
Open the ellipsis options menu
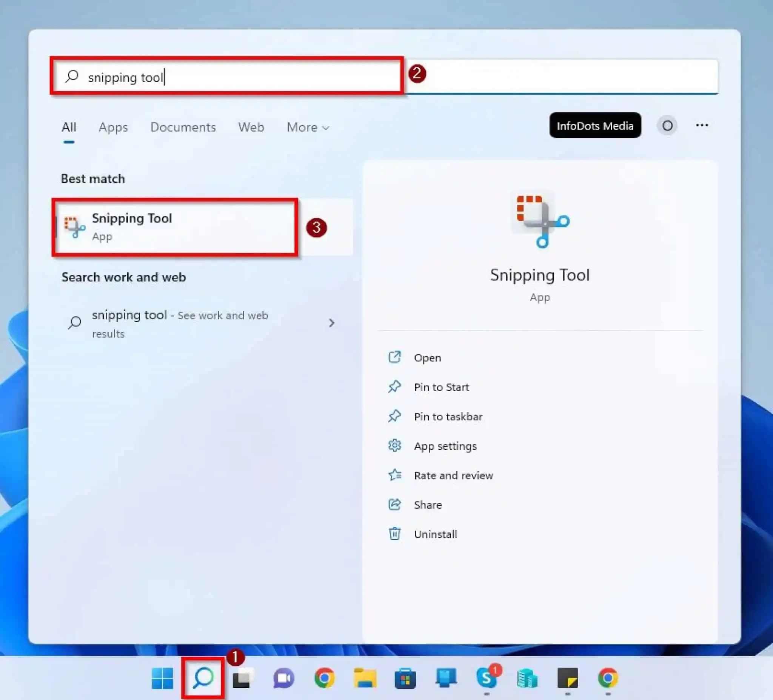click(x=702, y=125)
